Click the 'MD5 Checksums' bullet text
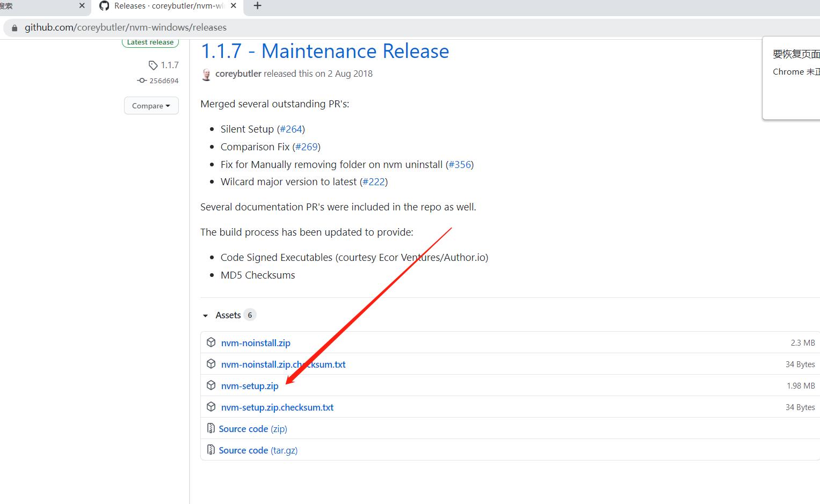 tap(258, 275)
